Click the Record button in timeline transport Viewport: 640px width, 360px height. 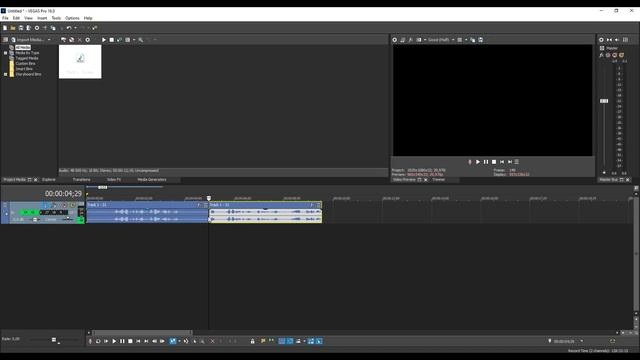(x=90, y=341)
